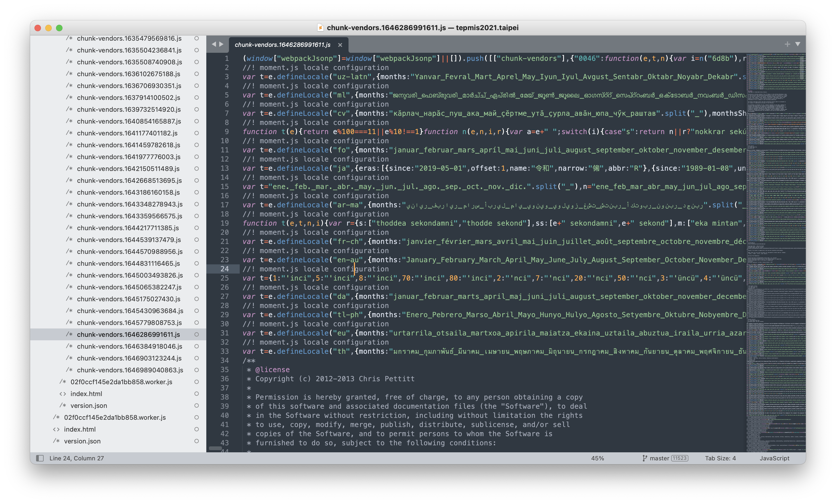The height and width of the screenshot is (504, 836).
Task: Click file icon of bottom version.json
Action: coord(56,441)
